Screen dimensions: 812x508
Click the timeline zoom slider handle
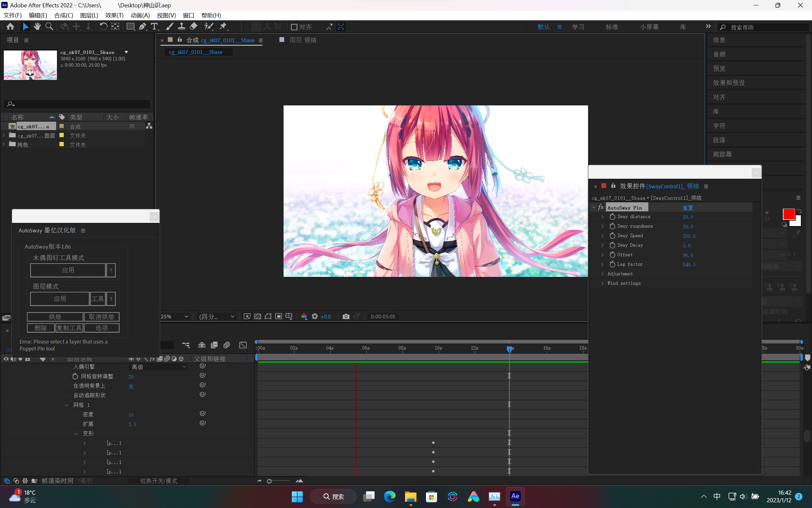269,481
